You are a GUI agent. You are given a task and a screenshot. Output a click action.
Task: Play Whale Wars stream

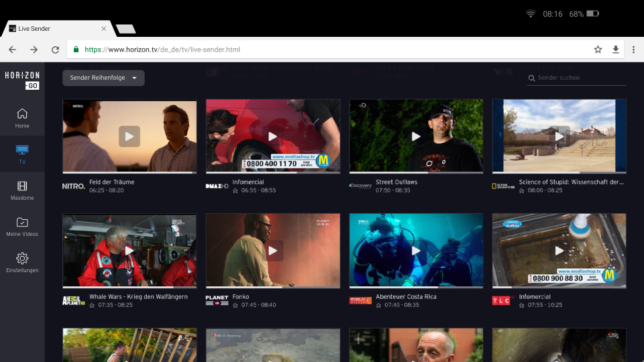129,250
